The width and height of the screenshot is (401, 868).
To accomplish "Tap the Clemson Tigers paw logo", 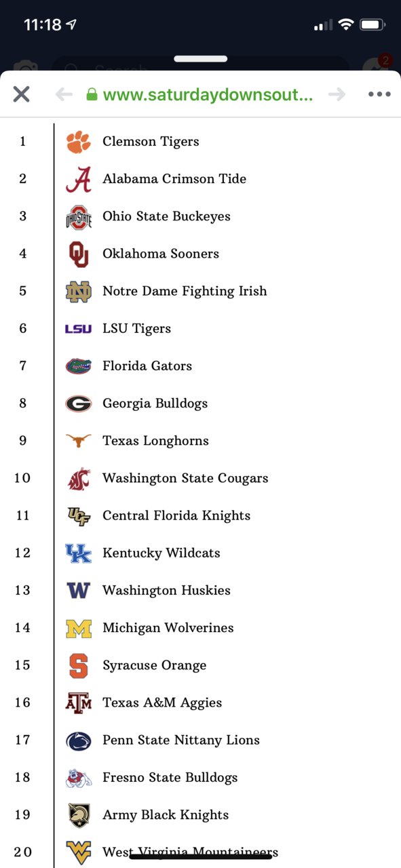I will (79, 142).
